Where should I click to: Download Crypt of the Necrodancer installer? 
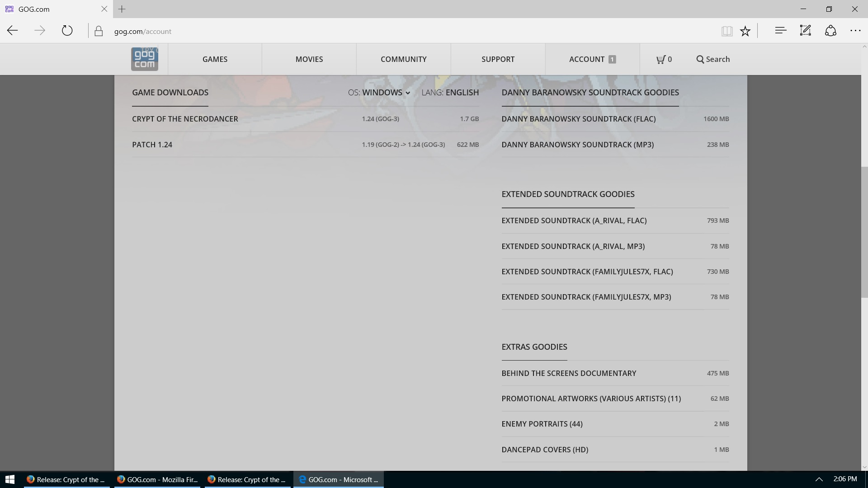click(305, 119)
